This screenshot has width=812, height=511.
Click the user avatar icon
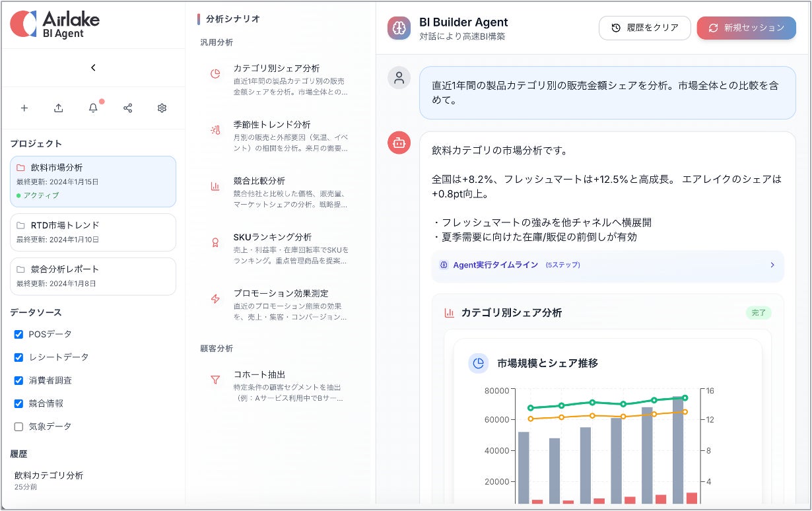(399, 78)
